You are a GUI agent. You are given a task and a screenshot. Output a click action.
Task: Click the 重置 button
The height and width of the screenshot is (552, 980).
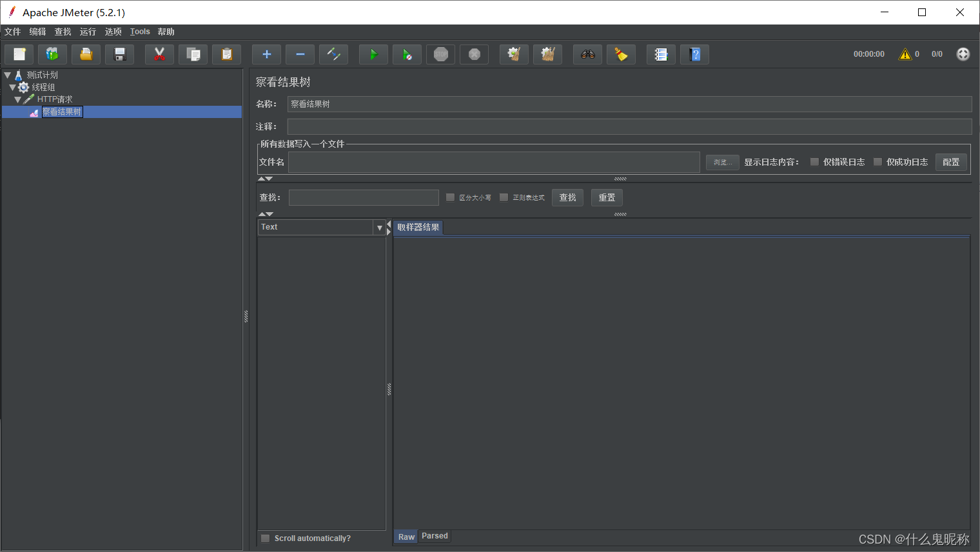[607, 197]
